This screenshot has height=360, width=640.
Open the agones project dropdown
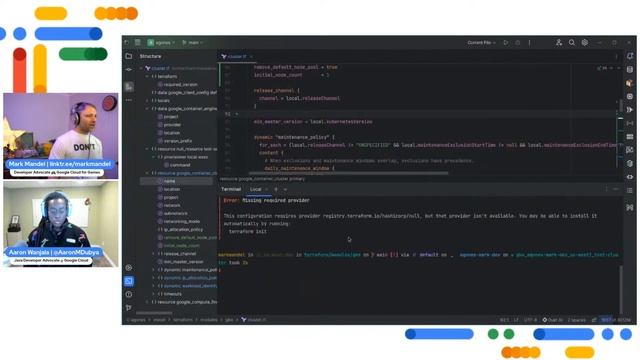(x=161, y=42)
